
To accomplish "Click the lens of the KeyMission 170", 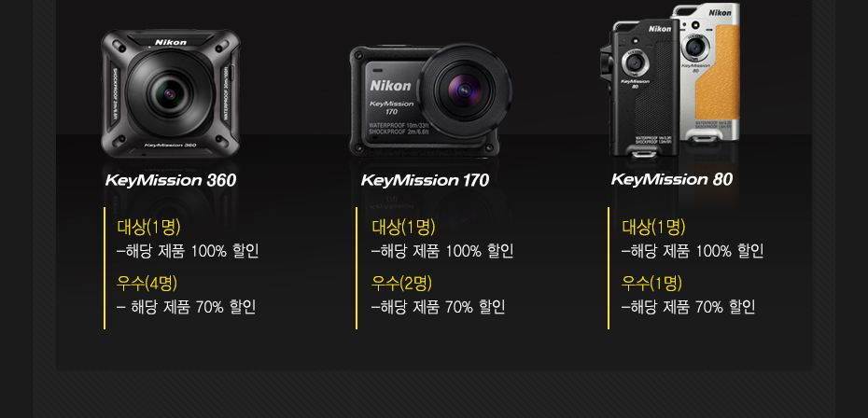I will [x=465, y=90].
